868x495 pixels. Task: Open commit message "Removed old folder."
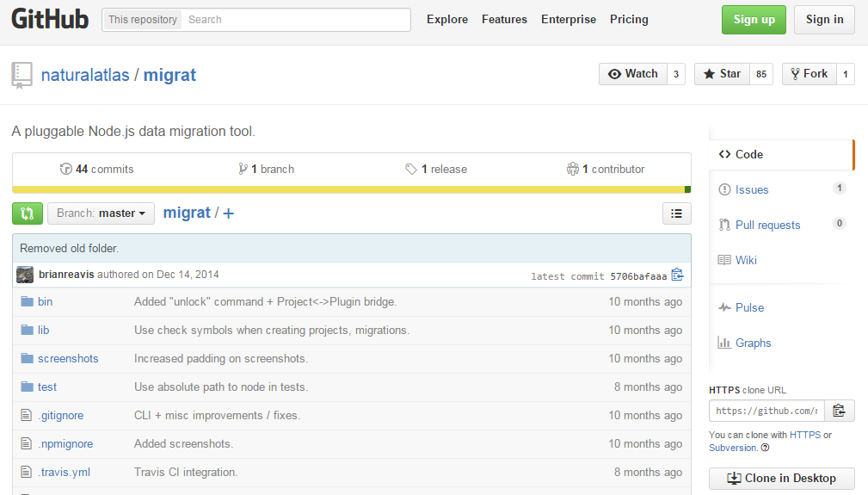point(69,248)
